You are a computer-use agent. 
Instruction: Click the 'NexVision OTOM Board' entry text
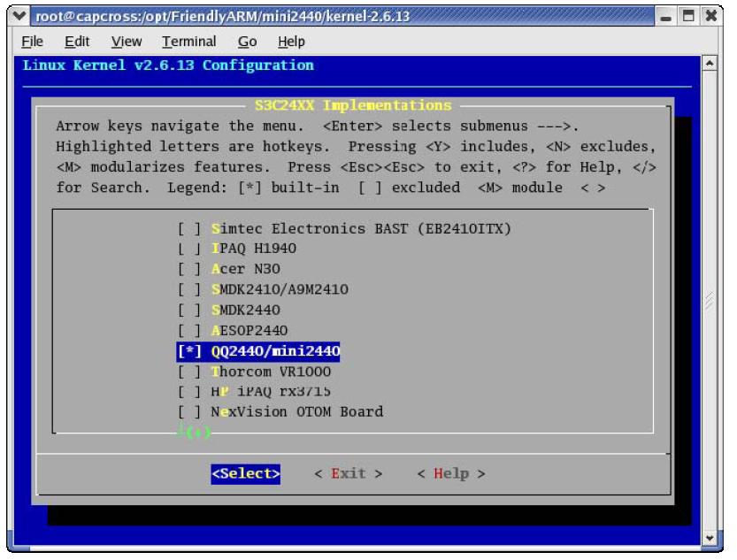coord(297,412)
